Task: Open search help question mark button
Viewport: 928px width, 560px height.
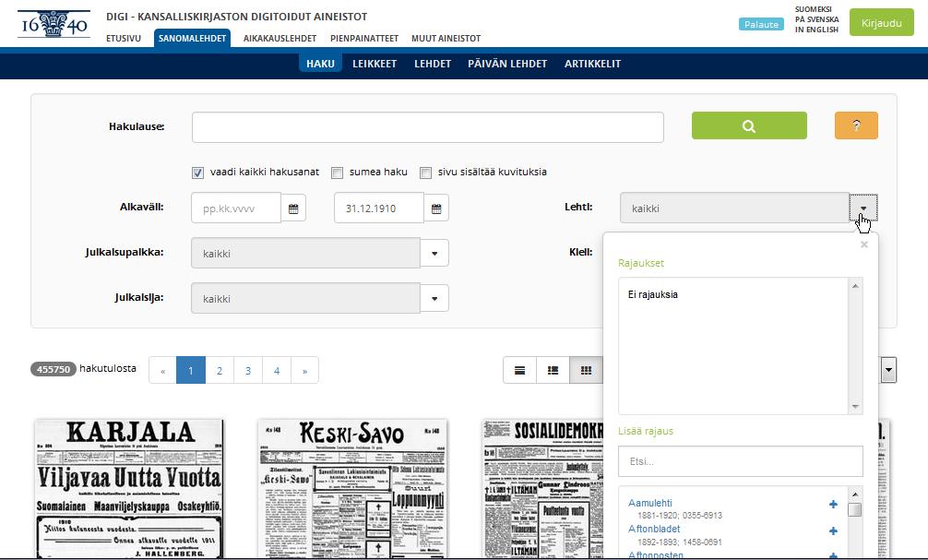Action: (x=856, y=125)
